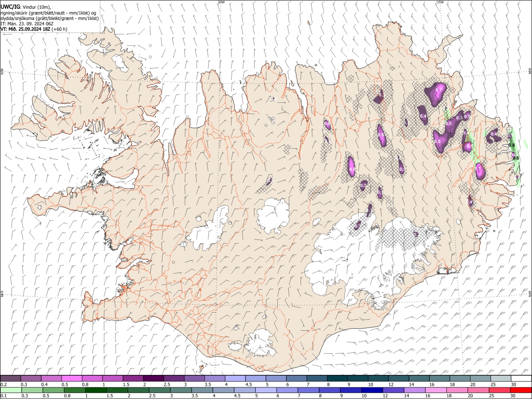Pick darkest purple swatch between 2 and 2.5
This screenshot has height=399, width=532.
click(154, 378)
